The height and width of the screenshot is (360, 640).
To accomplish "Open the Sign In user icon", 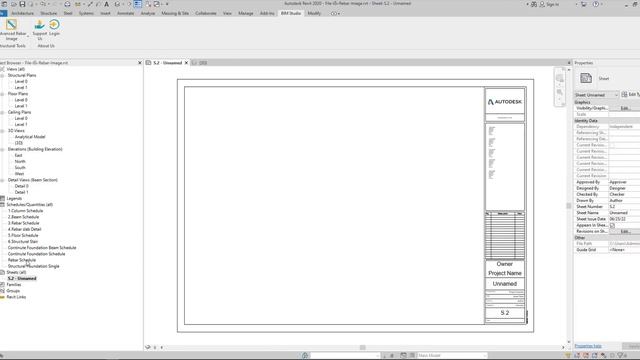I will [542, 4].
